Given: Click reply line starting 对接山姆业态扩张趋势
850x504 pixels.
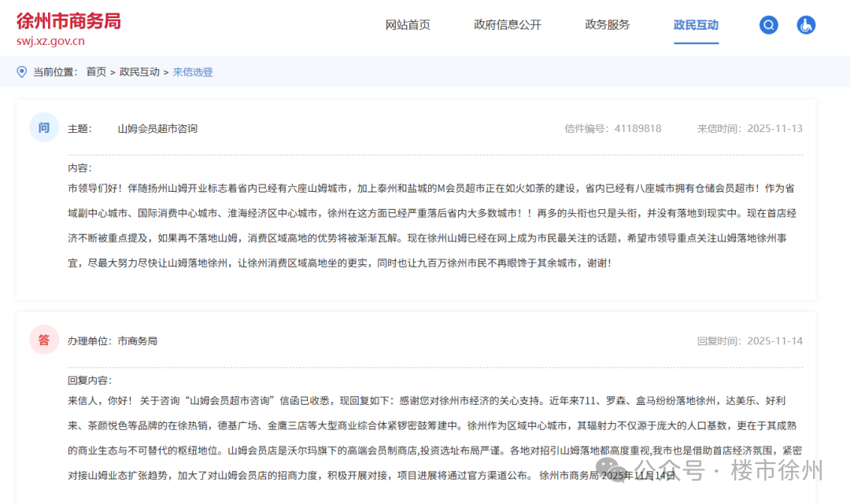Looking at the screenshot, I should [371, 476].
